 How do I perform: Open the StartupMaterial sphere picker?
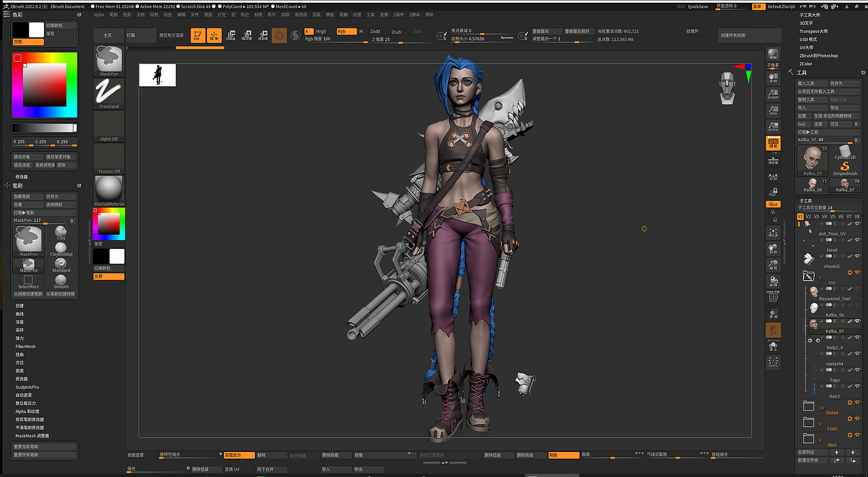point(108,191)
